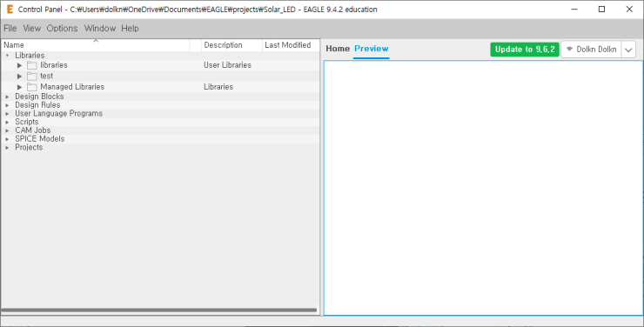
Task: Select the Design Rules tree item
Action: coord(37,105)
